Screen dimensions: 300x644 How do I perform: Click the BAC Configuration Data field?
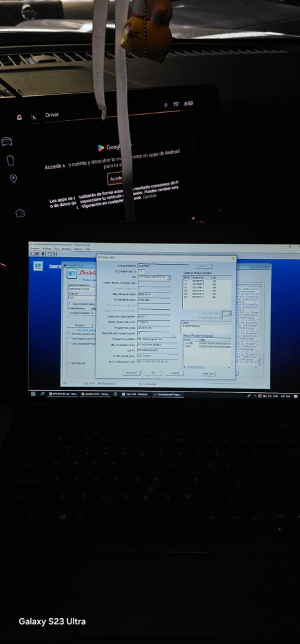[157, 361]
